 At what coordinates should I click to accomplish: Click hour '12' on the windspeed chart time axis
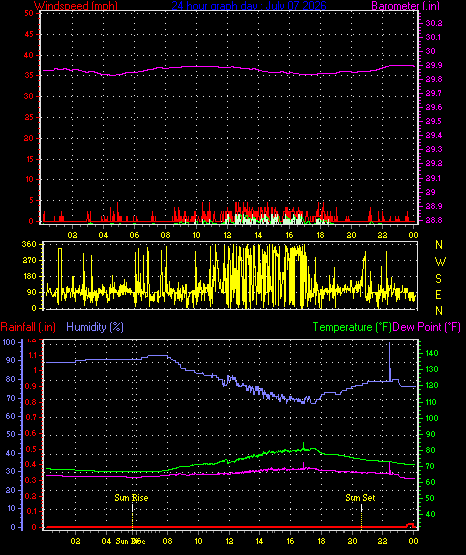pyautogui.click(x=227, y=235)
